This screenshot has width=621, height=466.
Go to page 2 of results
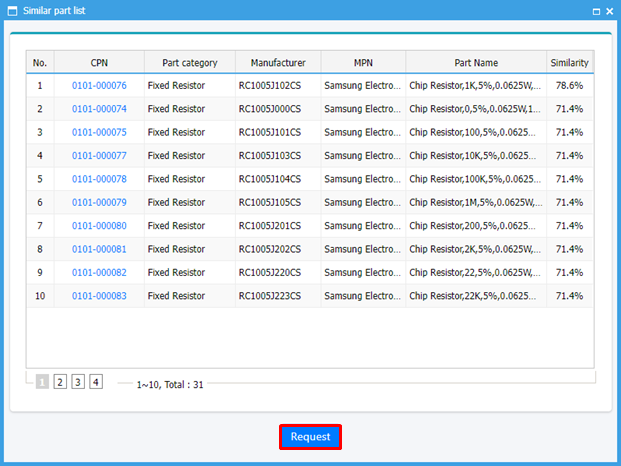tap(60, 382)
